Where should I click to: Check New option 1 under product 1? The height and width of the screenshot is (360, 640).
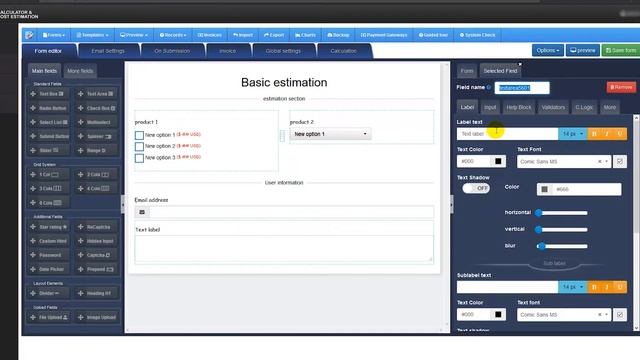139,135
